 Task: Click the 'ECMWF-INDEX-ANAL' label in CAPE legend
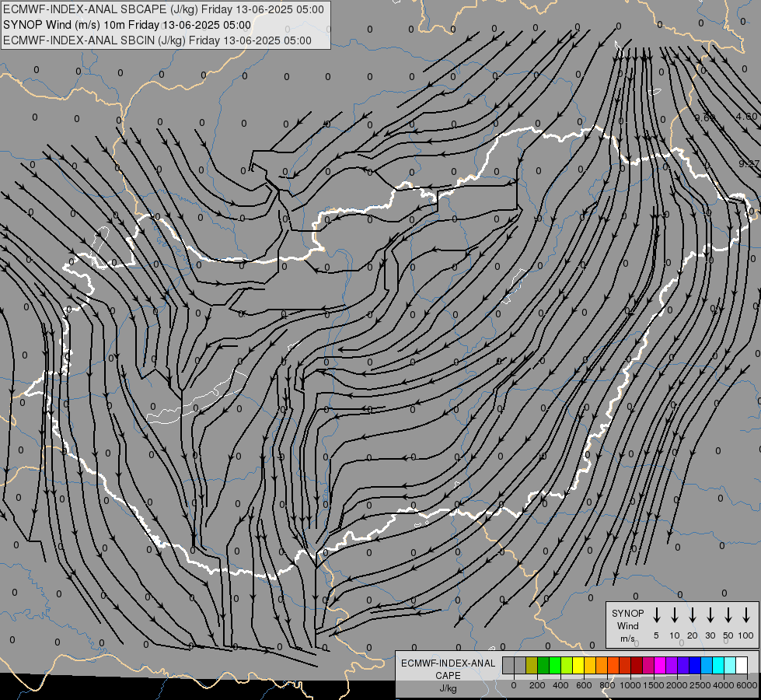(x=448, y=663)
